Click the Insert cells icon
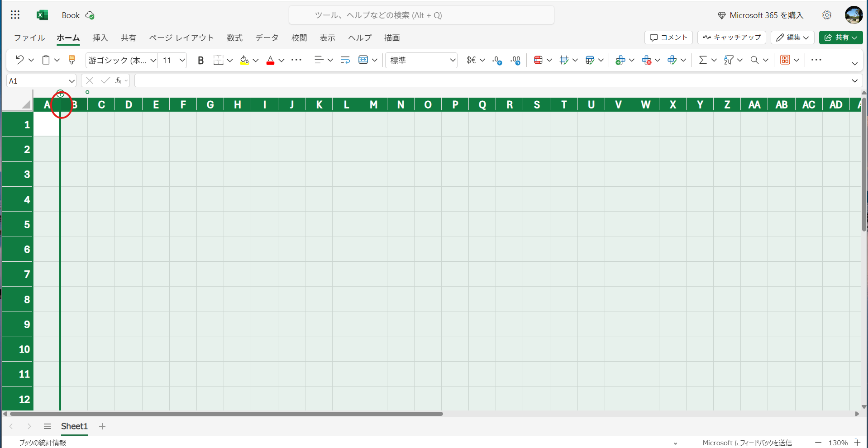 (x=620, y=60)
